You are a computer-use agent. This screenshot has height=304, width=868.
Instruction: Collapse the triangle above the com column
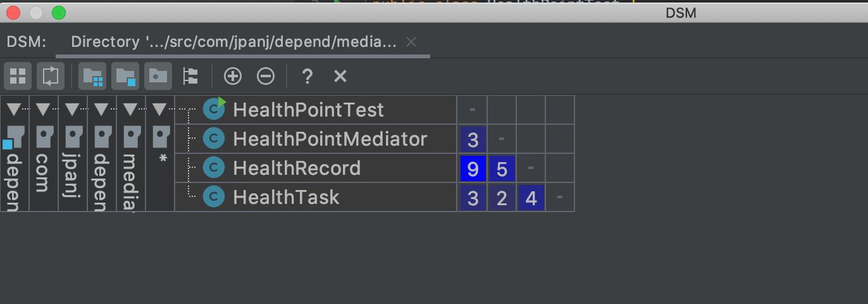click(43, 110)
